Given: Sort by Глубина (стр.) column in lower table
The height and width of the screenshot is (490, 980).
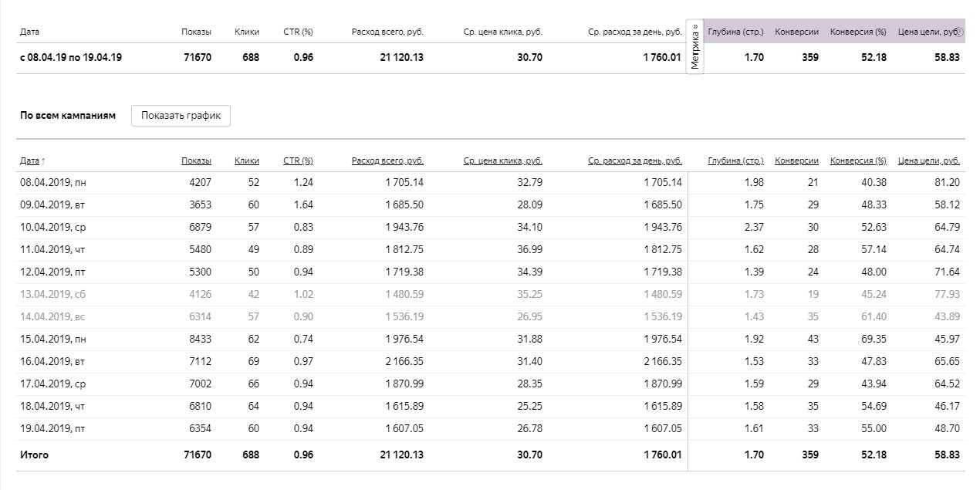Looking at the screenshot, I should (x=735, y=161).
